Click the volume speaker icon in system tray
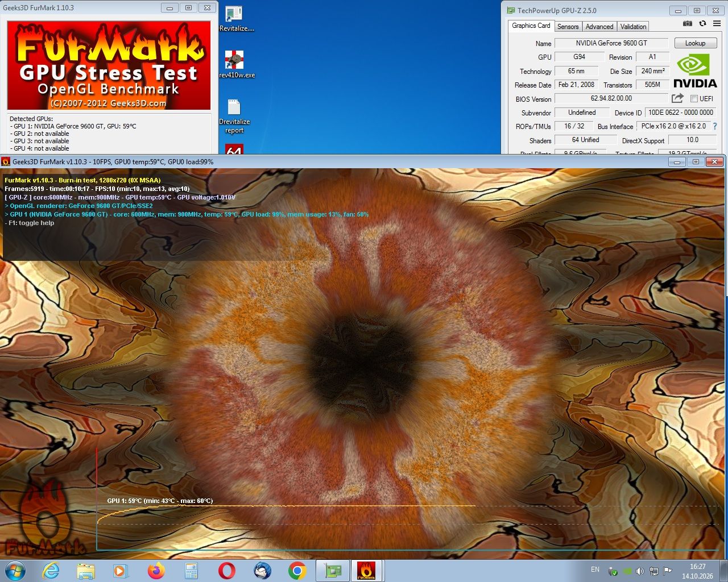Screen dimensions: 728x582 click(x=640, y=571)
